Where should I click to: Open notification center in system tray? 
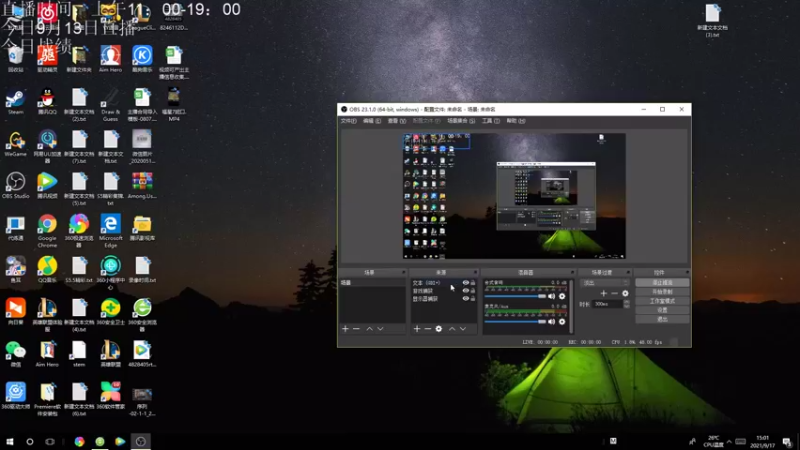(x=787, y=442)
